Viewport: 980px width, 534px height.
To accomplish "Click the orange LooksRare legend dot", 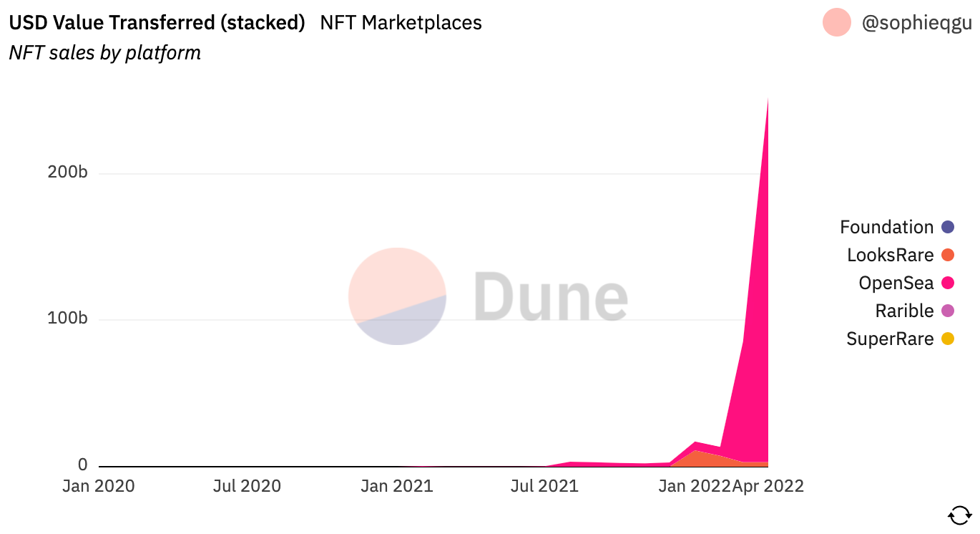I will [x=948, y=255].
